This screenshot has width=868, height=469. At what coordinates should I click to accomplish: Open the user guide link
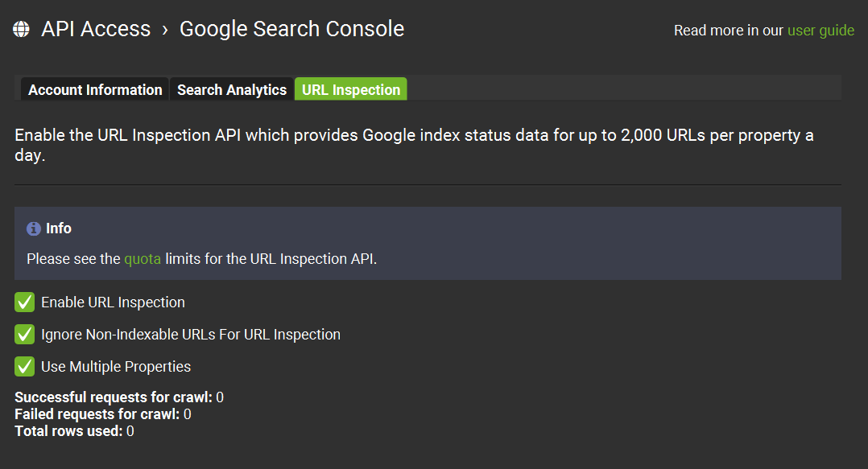tap(820, 31)
